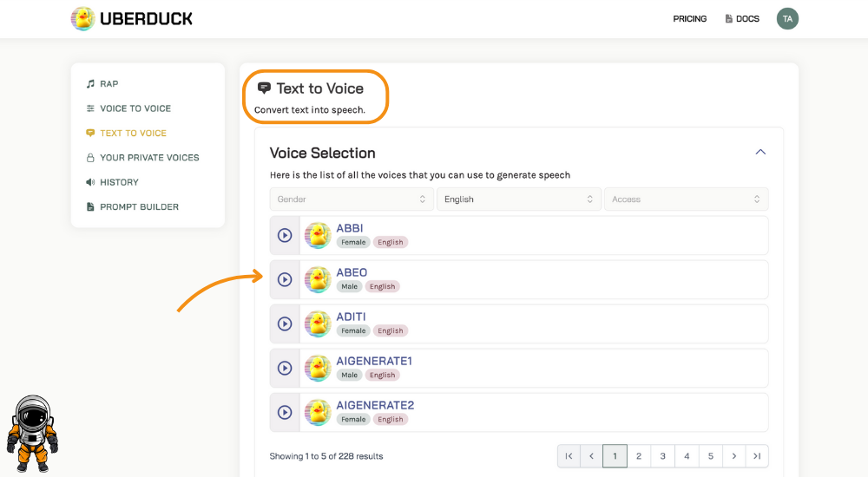The height and width of the screenshot is (477, 868).
Task: Select the ABBI voice name
Action: (350, 228)
